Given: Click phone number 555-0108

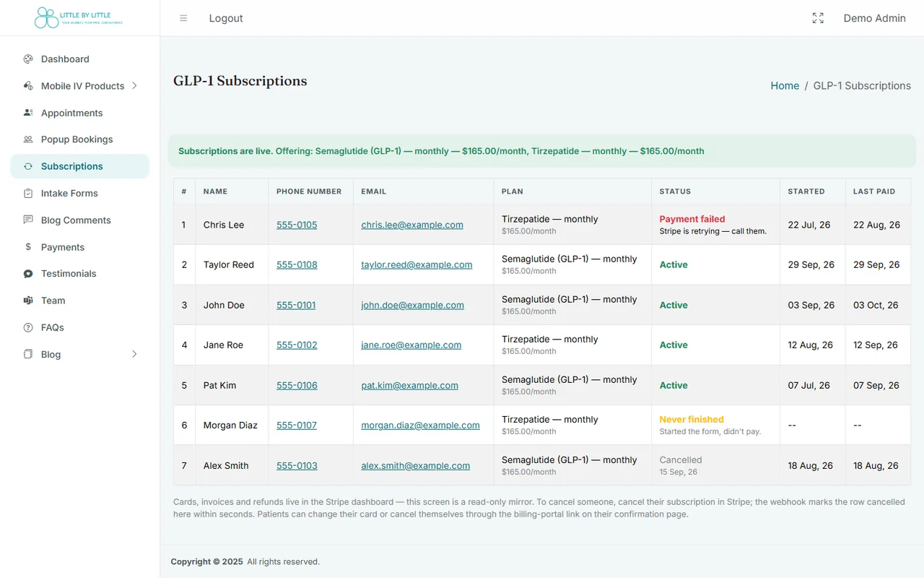Looking at the screenshot, I should tap(297, 264).
